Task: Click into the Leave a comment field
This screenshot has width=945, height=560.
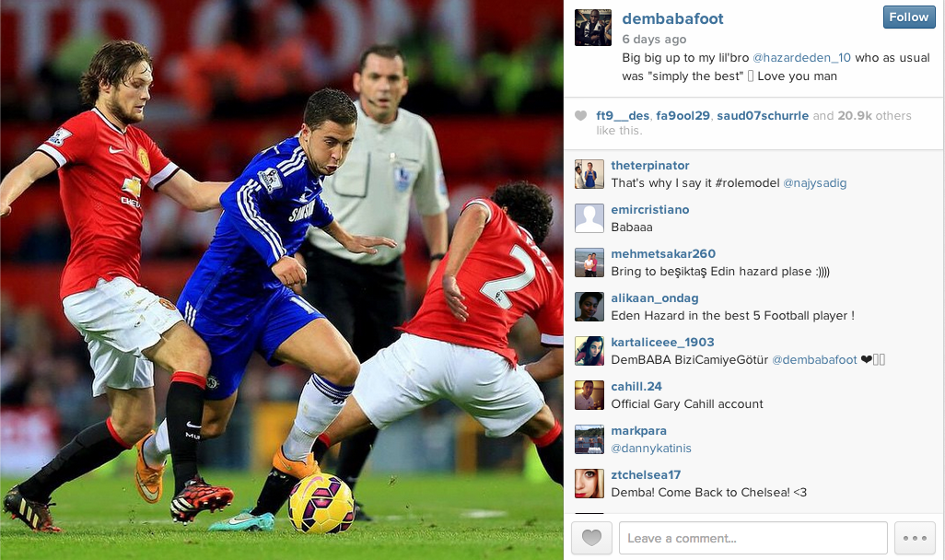Action: [752, 538]
